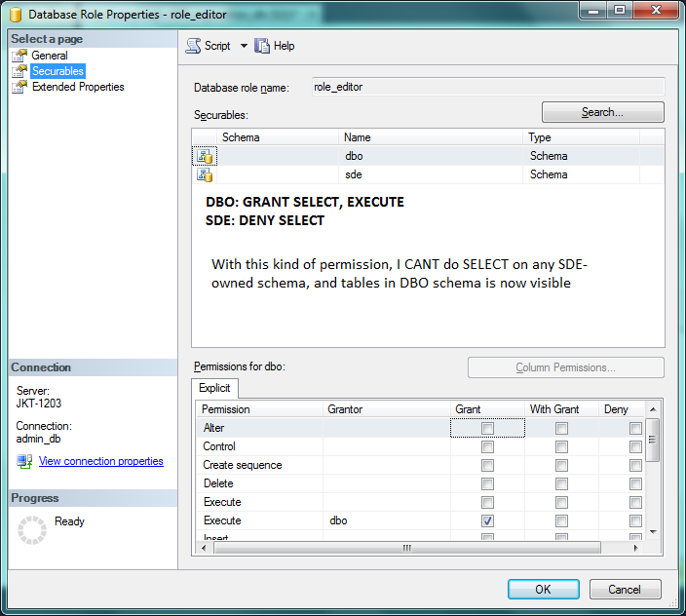Click the Securables page icon
Screen dimensions: 686x616
click(x=19, y=71)
